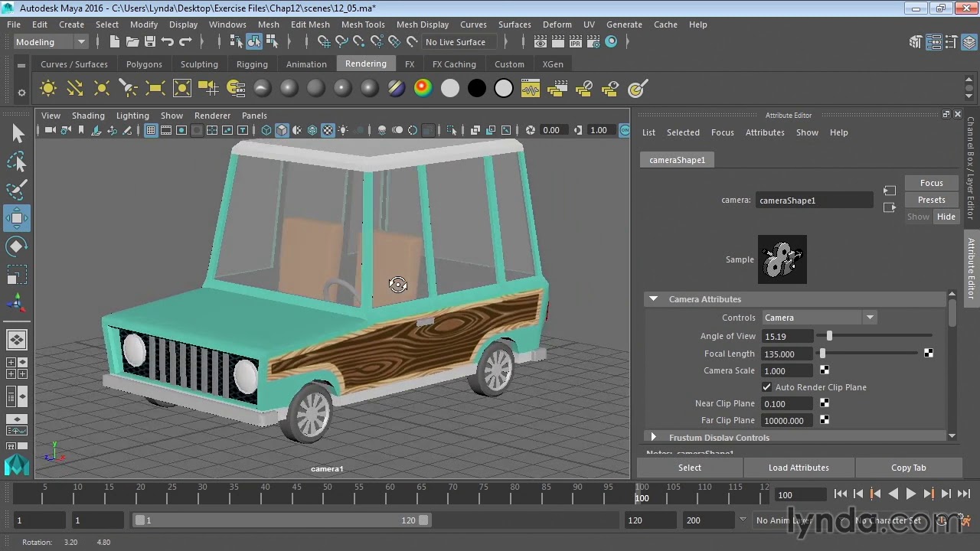Viewport: 980px width, 551px height.
Task: Activate the Rotate tool in toolbox
Action: coord(17,246)
